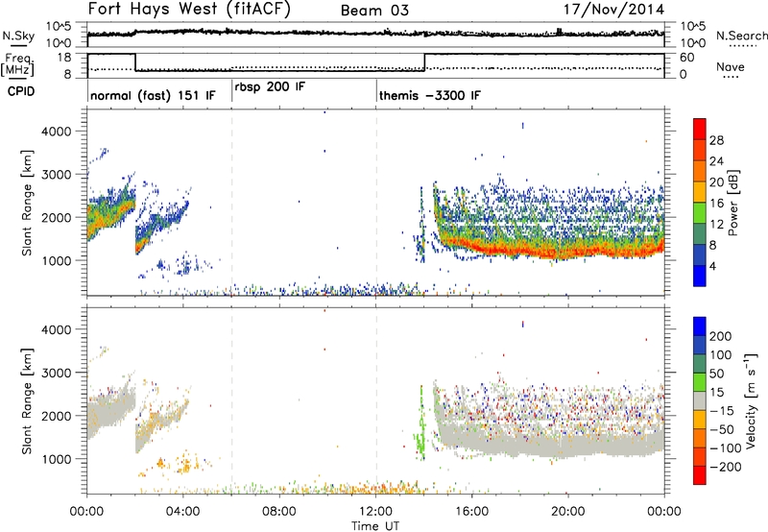
Task: Click the green velocity streak near 14:00 UT
Action: pos(420,424)
